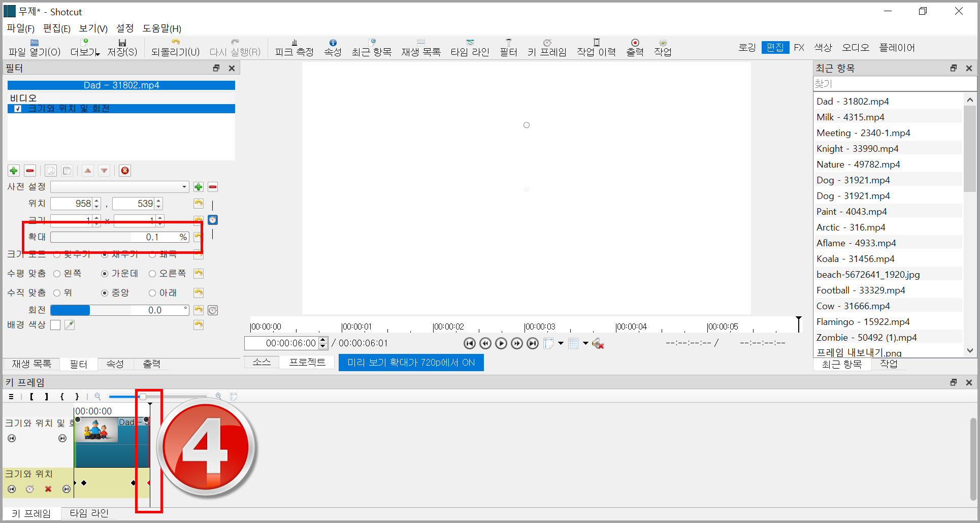
Task: Switch to the 프로젝트 tab under the player
Action: coord(307,362)
